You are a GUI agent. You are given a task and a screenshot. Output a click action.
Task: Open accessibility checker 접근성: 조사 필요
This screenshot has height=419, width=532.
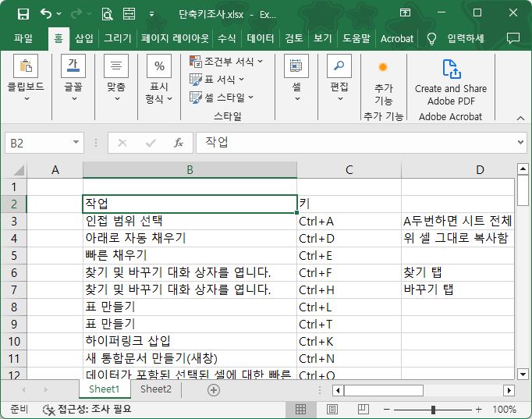[87, 409]
